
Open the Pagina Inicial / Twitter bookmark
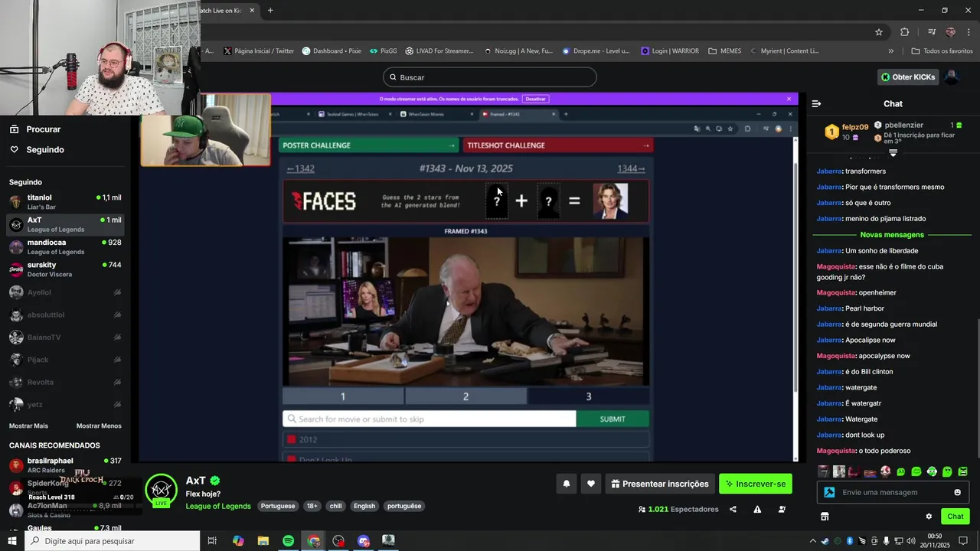tap(259, 51)
